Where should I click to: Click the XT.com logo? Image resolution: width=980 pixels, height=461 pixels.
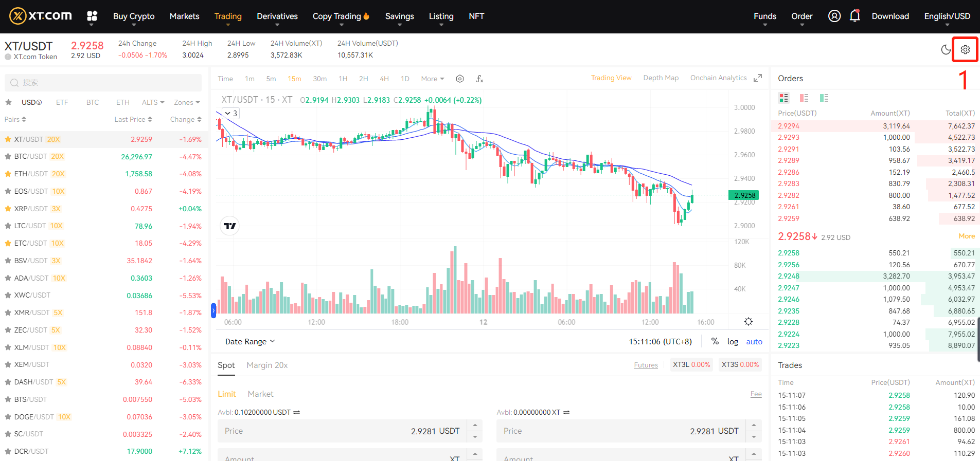coord(41,16)
